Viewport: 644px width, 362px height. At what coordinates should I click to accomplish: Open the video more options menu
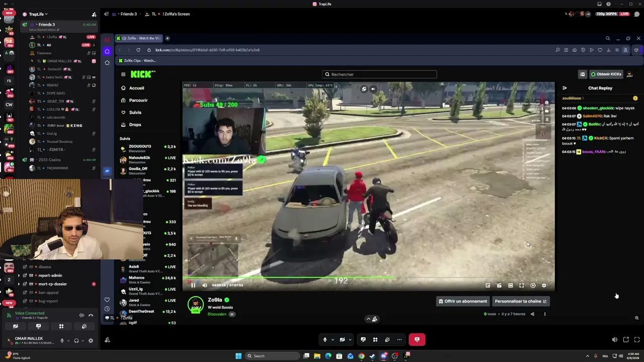pos(544,314)
